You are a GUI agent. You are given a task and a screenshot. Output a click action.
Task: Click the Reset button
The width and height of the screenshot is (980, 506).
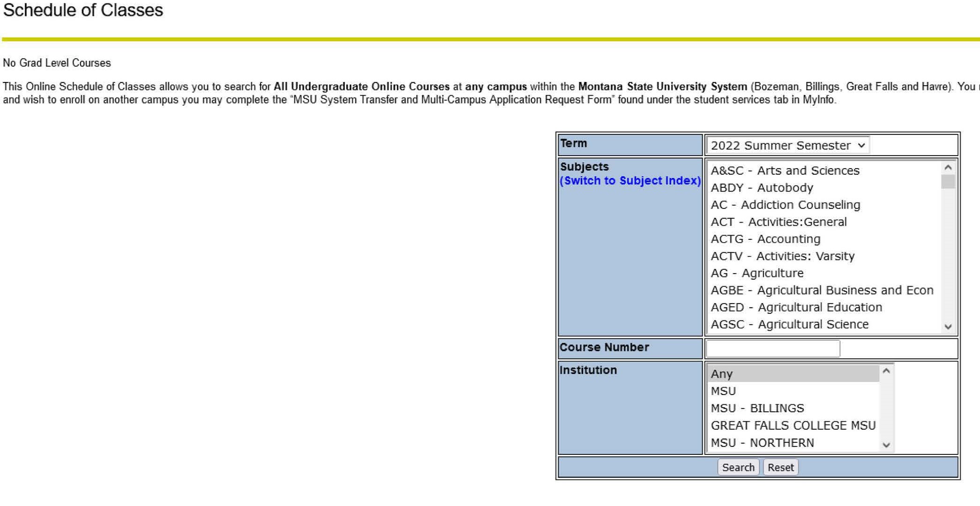tap(779, 467)
